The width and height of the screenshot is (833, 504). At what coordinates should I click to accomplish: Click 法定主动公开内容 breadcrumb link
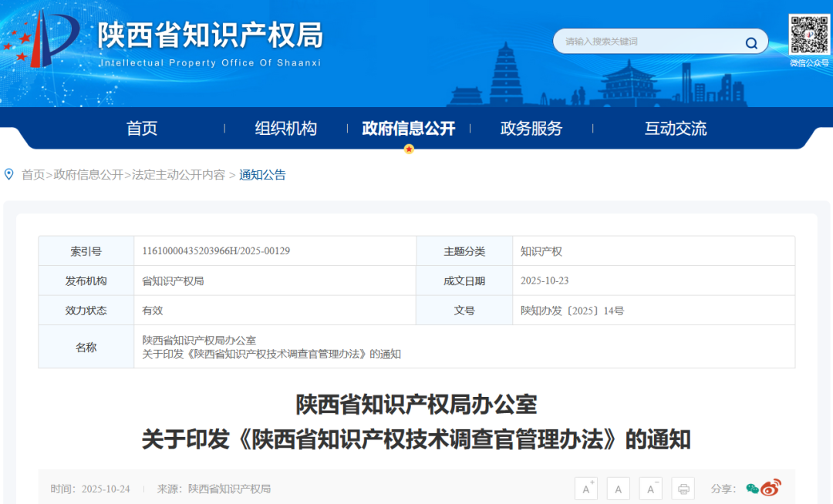[178, 175]
